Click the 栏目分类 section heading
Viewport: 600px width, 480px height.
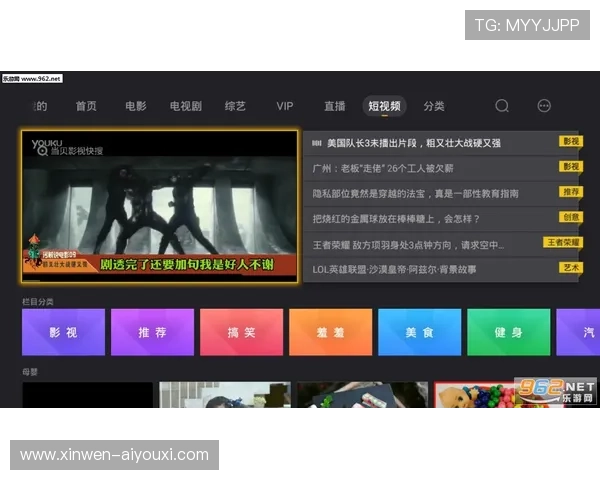(x=38, y=302)
